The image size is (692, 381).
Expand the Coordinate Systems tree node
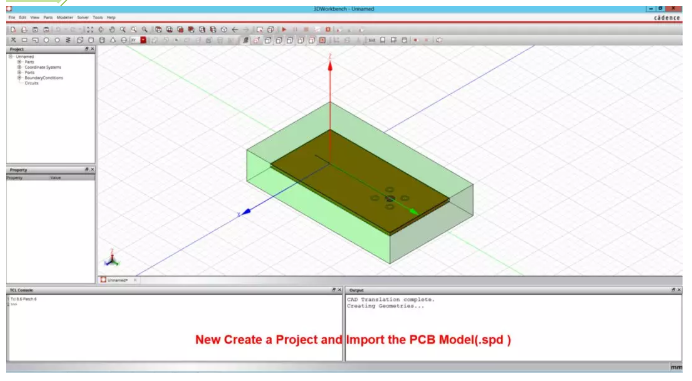[19, 67]
